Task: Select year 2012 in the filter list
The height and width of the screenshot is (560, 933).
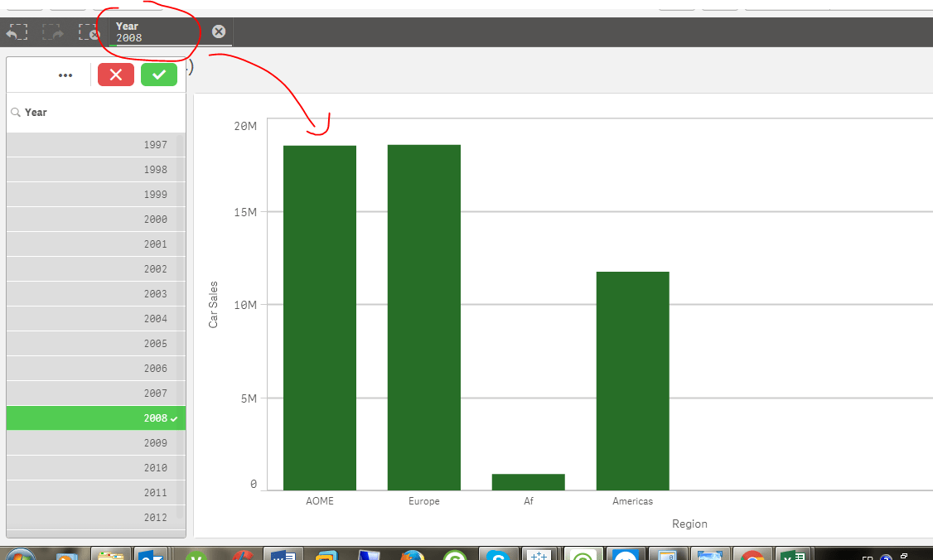Action: pyautogui.click(x=95, y=517)
